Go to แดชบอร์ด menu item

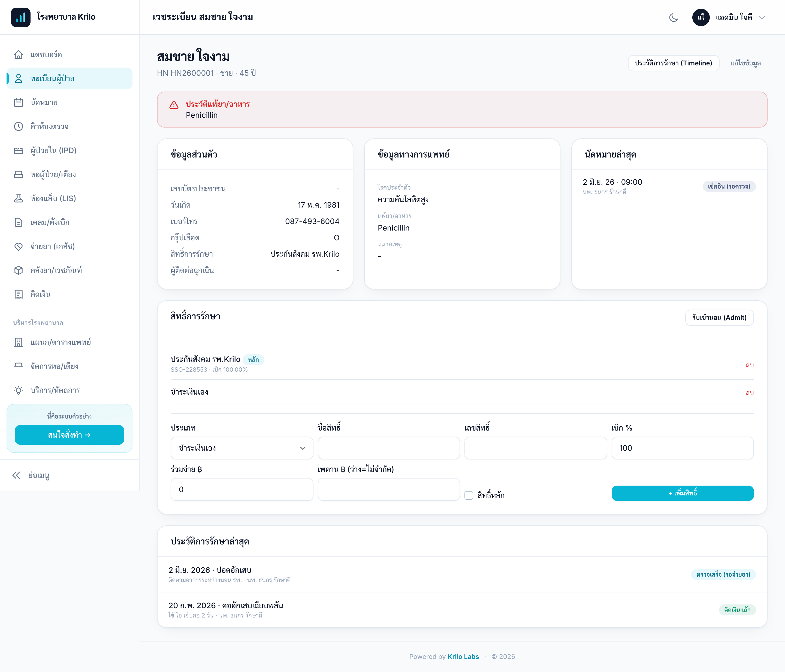tap(69, 55)
